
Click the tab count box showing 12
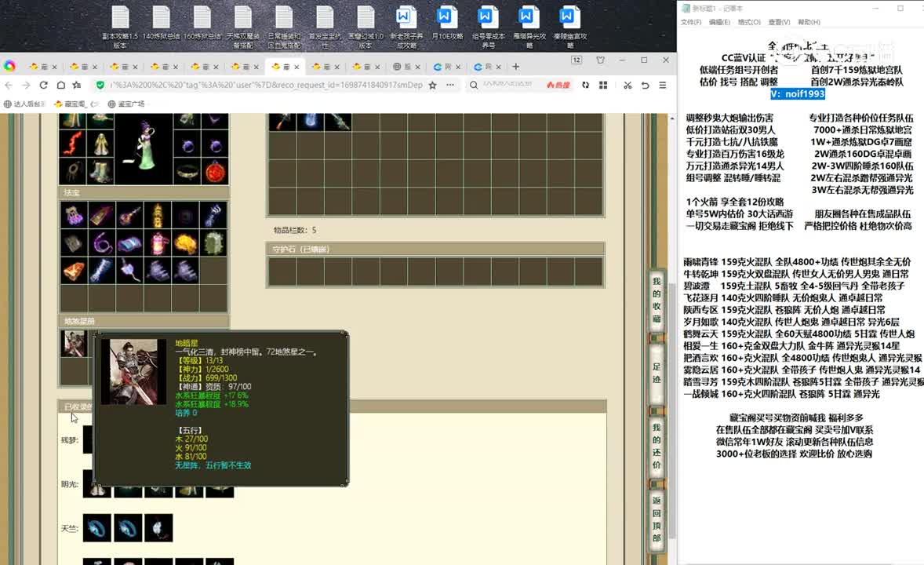[577, 60]
